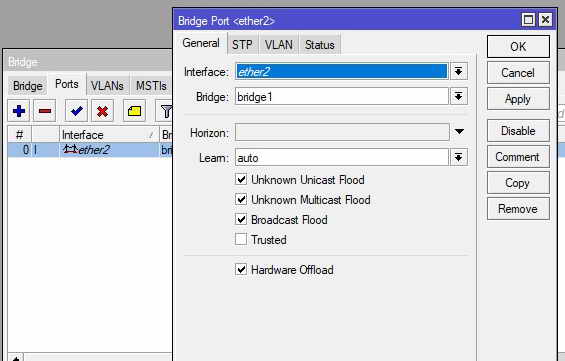Screen dimensions: 565x361
Task: Click the Comment button
Action: point(518,157)
